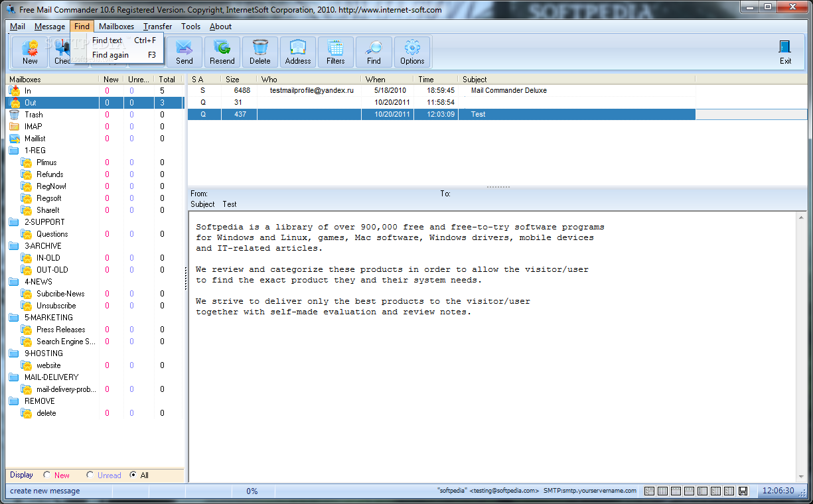Click the 2-SUPPORT blue folder icon

pyautogui.click(x=14, y=222)
